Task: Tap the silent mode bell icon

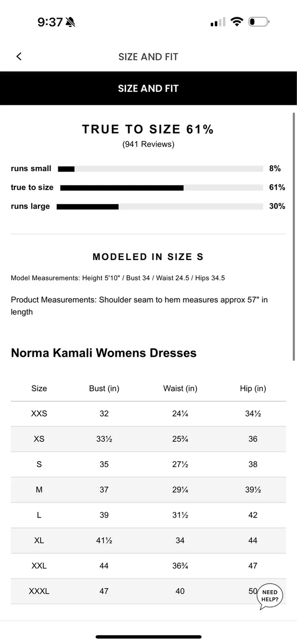Action: [x=71, y=22]
